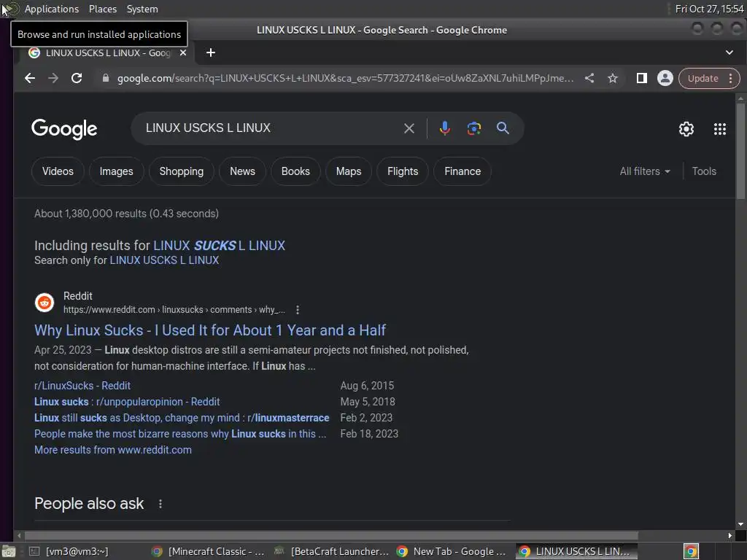This screenshot has height=560, width=747.
Task: Open the Applications menu
Action: click(52, 9)
